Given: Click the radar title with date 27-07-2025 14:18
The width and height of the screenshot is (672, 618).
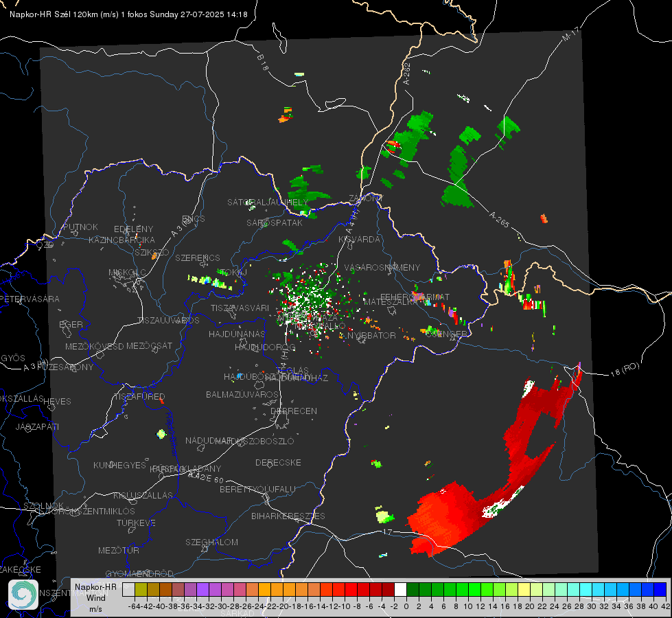Looking at the screenshot, I should coord(128,14).
